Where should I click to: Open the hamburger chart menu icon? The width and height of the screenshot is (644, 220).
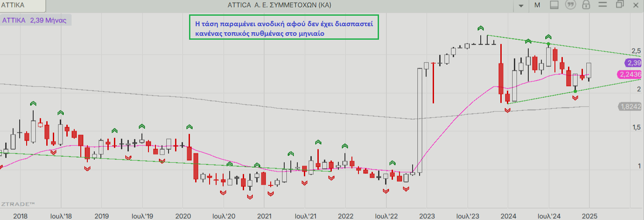click(603, 5)
